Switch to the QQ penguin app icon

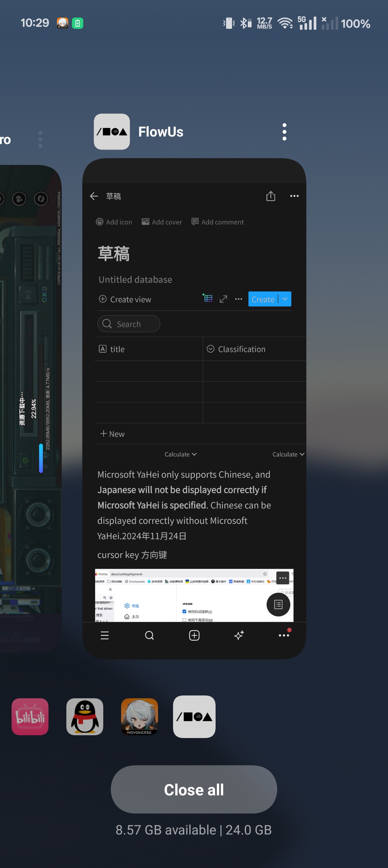pos(85,717)
